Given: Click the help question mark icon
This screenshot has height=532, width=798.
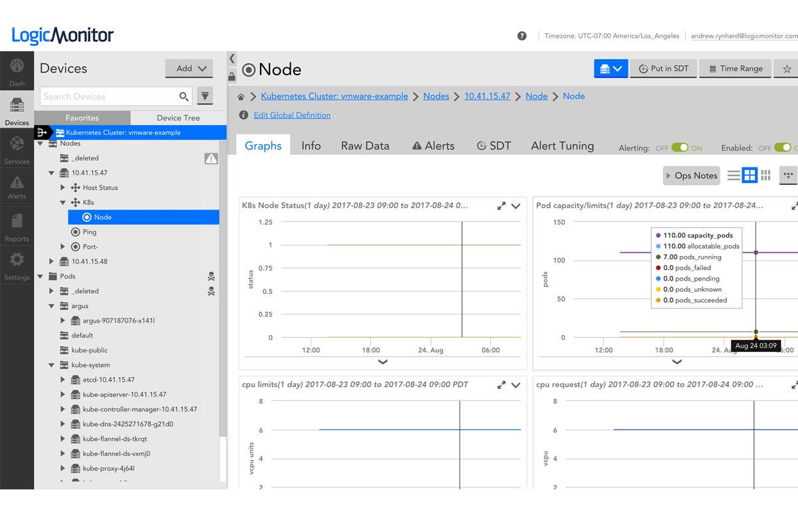Looking at the screenshot, I should [x=522, y=36].
